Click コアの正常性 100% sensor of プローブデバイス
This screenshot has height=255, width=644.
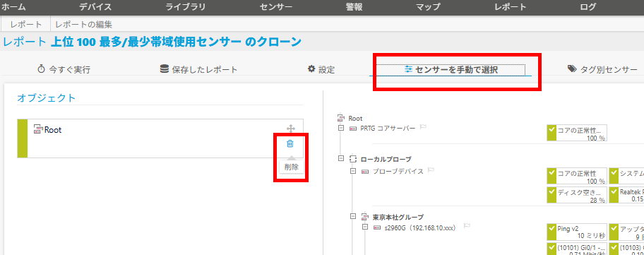577,176
